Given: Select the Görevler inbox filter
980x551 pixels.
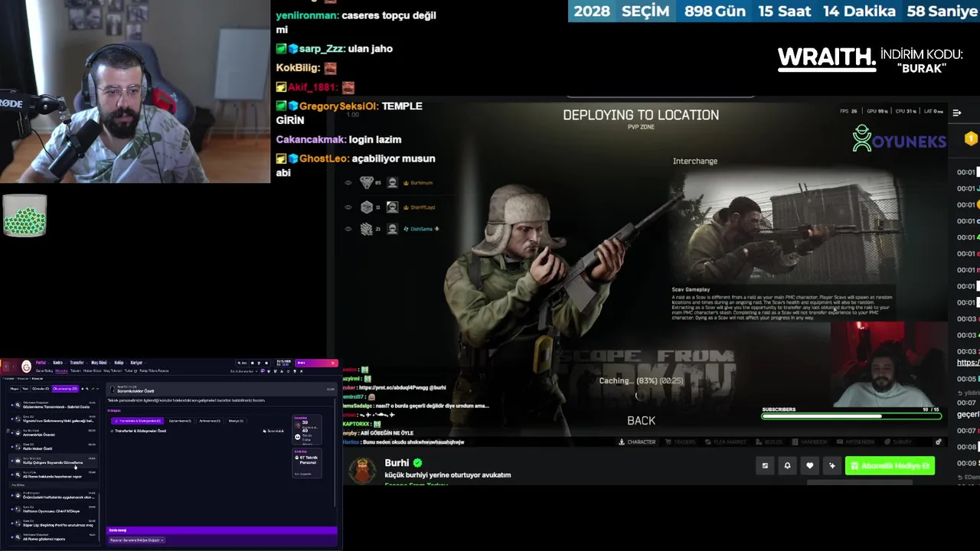Looking at the screenshot, I should 41,389.
